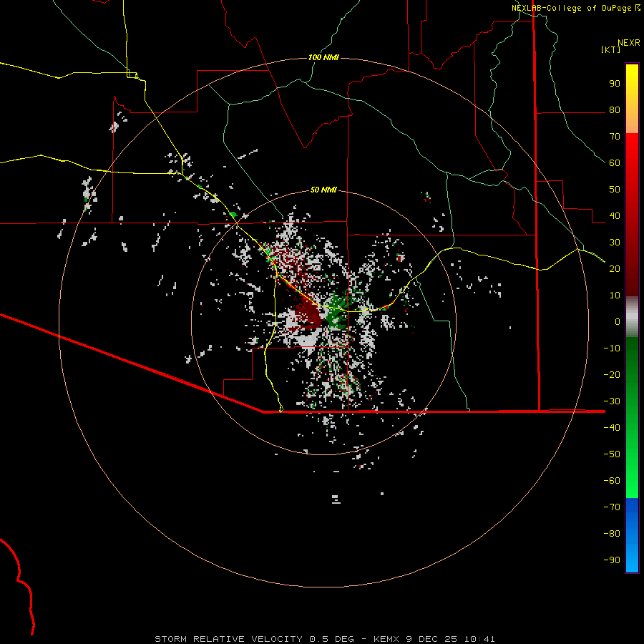Click the 50 NMI range ring label
The width and height of the screenshot is (644, 644).
click(323, 190)
